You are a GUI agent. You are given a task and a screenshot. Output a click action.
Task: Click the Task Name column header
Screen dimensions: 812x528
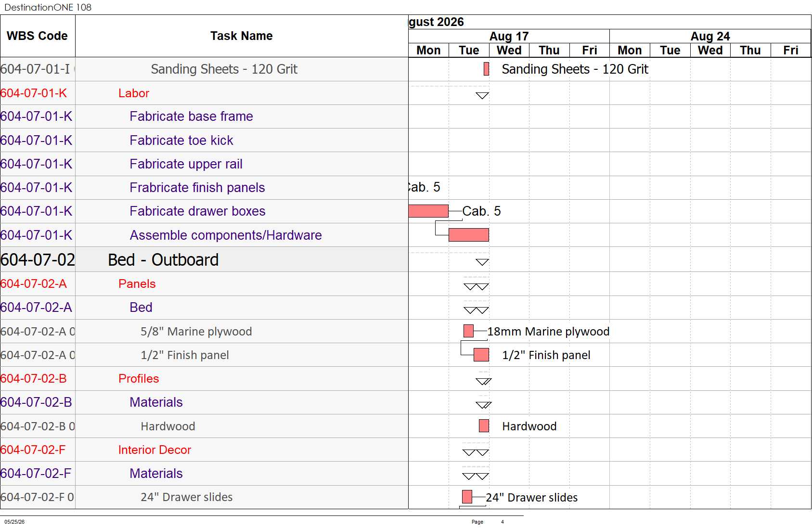tap(242, 36)
